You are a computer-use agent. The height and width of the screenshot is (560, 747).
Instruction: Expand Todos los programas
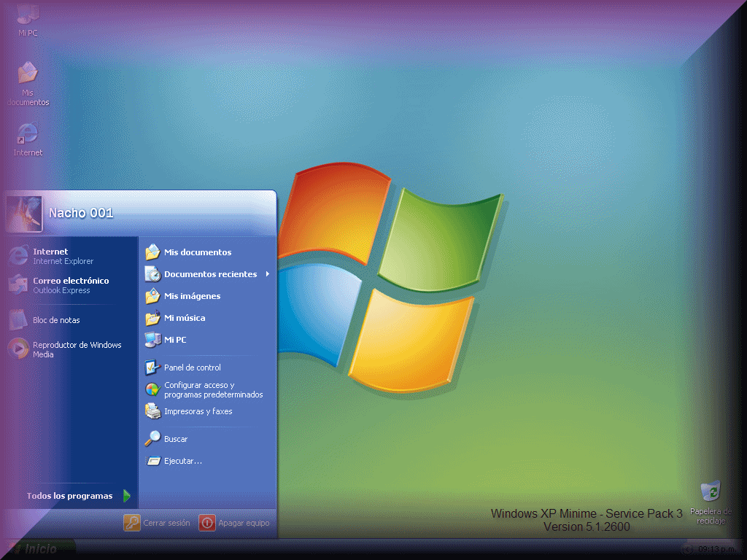tap(70, 495)
